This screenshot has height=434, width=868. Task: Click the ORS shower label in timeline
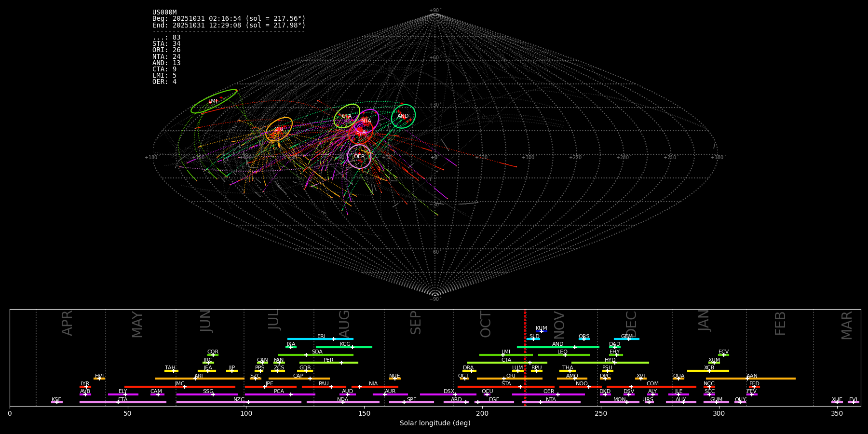584,337
